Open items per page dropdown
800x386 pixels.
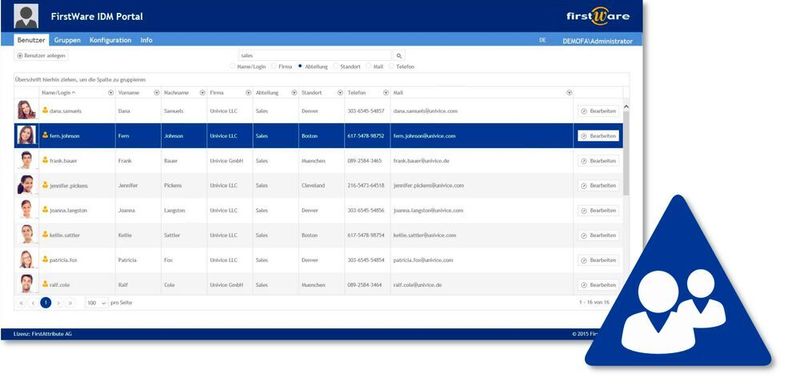96,303
